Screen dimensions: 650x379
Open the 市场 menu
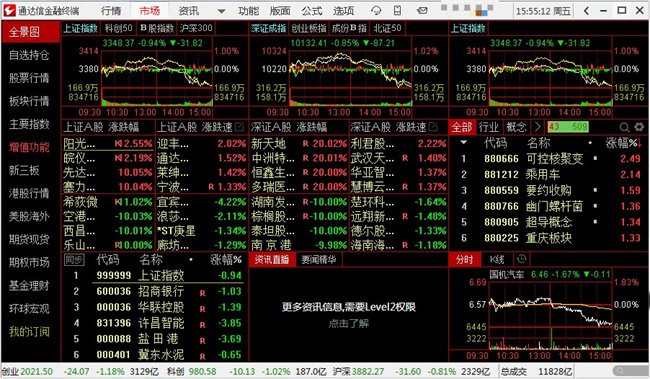tap(150, 11)
